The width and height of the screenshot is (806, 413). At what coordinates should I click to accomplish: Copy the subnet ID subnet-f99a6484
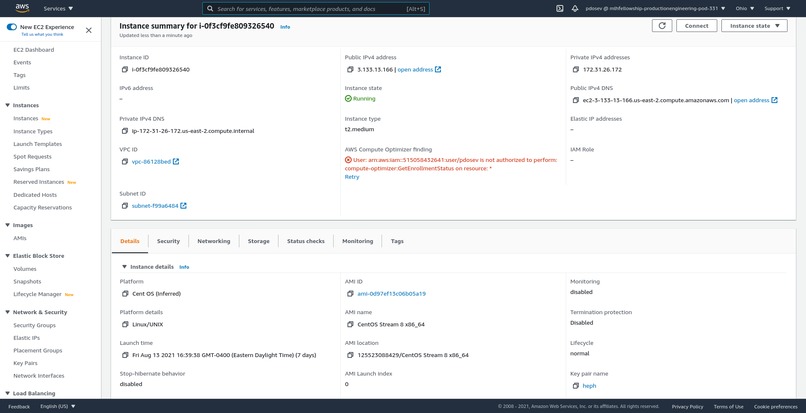pyautogui.click(x=124, y=206)
